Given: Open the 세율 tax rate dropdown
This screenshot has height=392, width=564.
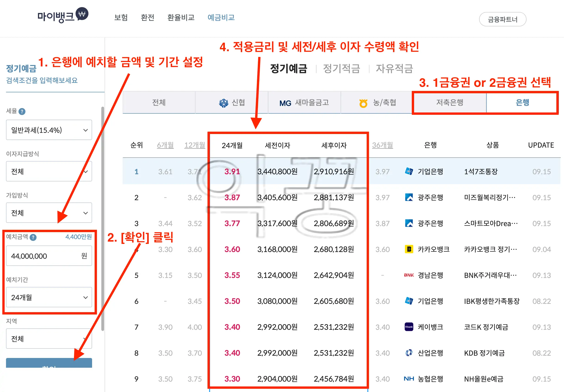Looking at the screenshot, I should click(49, 130).
